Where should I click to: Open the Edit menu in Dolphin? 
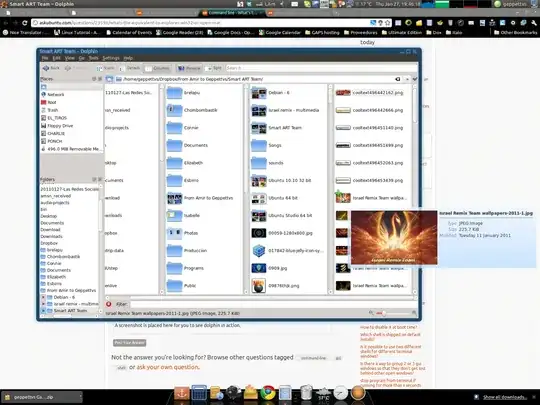[56, 58]
